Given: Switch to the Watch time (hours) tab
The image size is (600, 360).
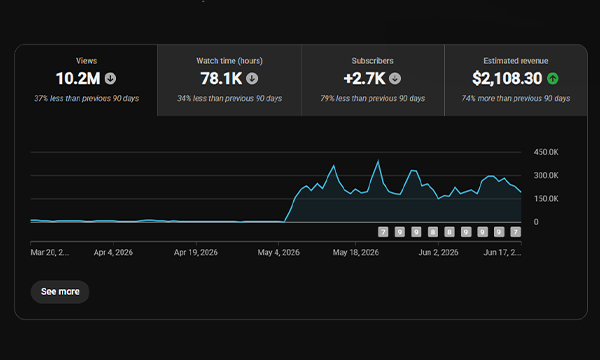Looking at the screenshot, I should [x=229, y=80].
